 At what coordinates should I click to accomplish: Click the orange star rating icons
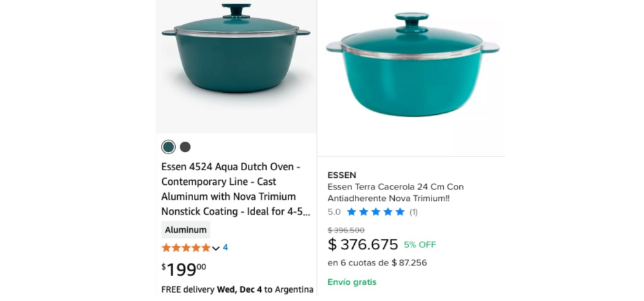click(185, 248)
